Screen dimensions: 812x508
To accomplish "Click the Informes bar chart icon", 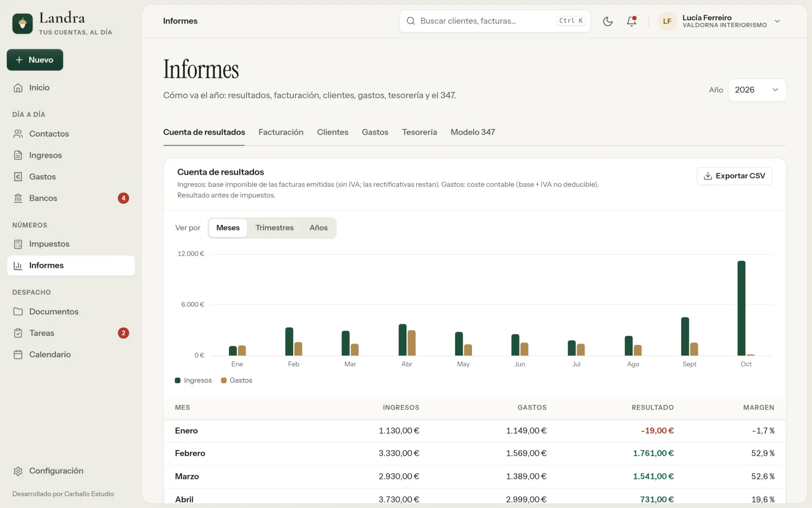I will [18, 266].
